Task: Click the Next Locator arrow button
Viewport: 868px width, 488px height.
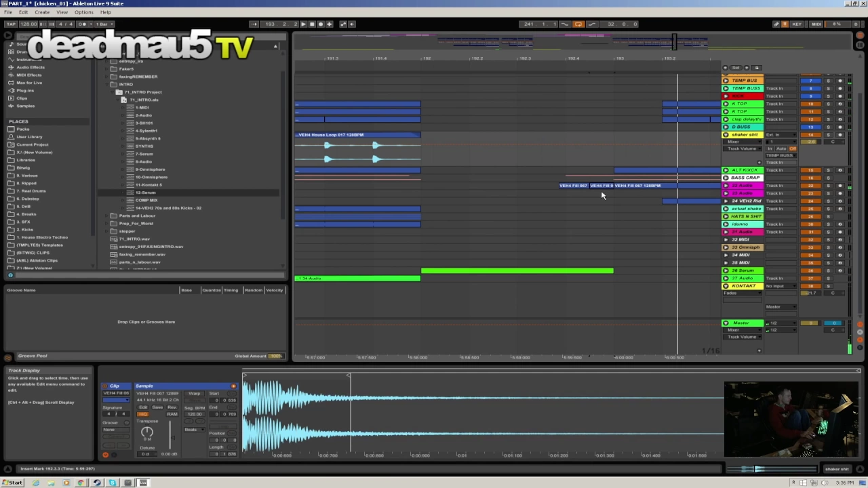Action: click(x=747, y=68)
